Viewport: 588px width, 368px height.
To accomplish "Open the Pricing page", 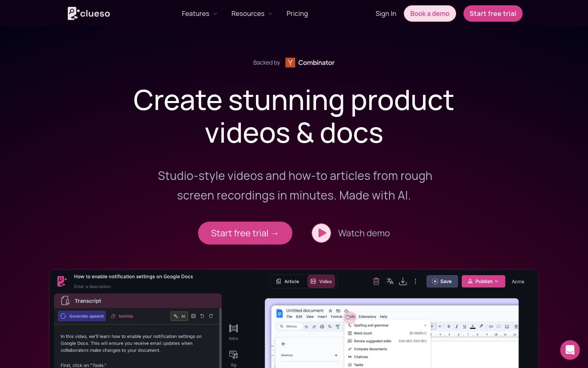I will pos(297,13).
